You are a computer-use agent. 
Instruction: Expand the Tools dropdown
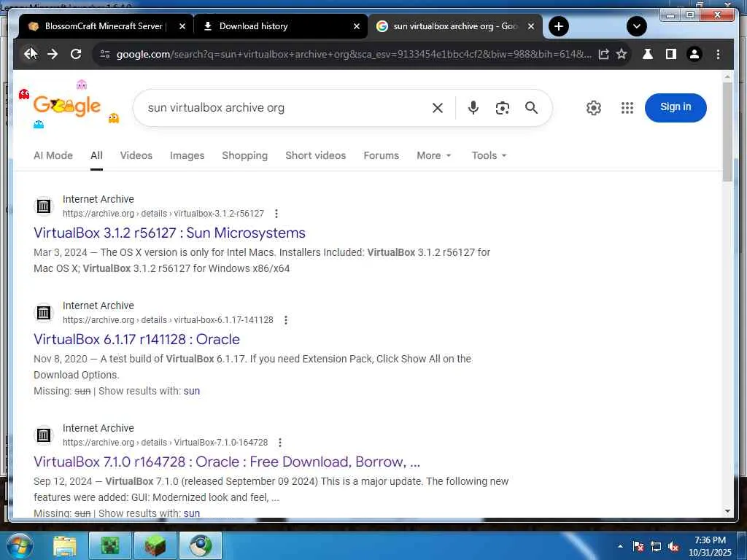(x=489, y=155)
